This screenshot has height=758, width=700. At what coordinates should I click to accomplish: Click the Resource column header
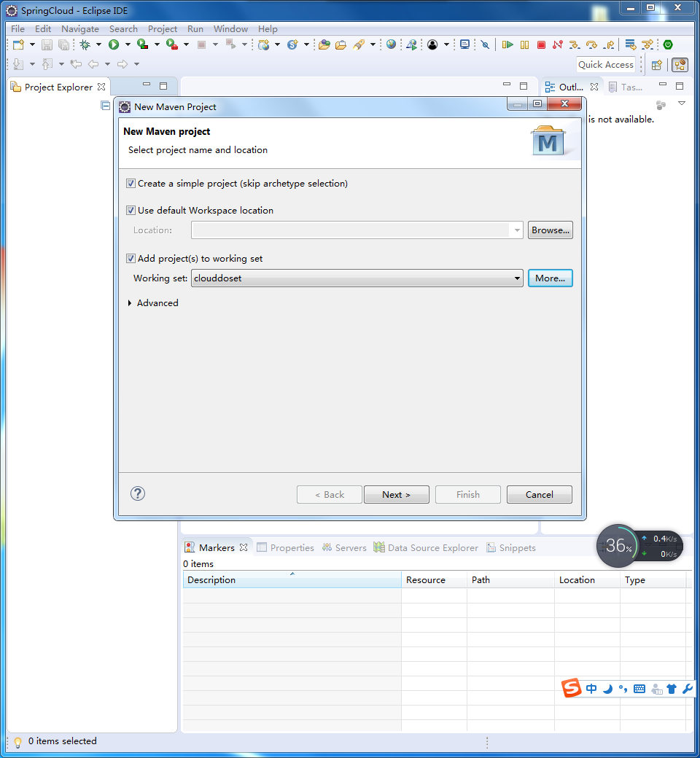pyautogui.click(x=434, y=579)
